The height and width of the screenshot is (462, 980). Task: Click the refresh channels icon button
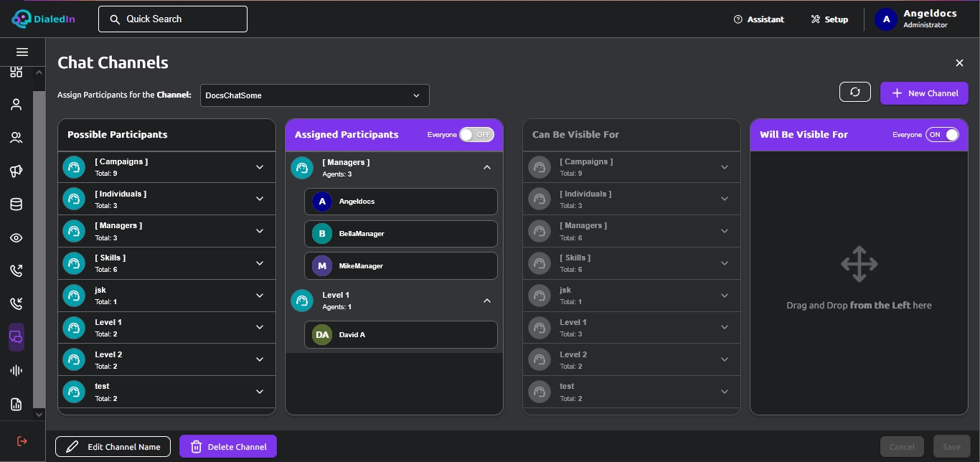pyautogui.click(x=855, y=92)
